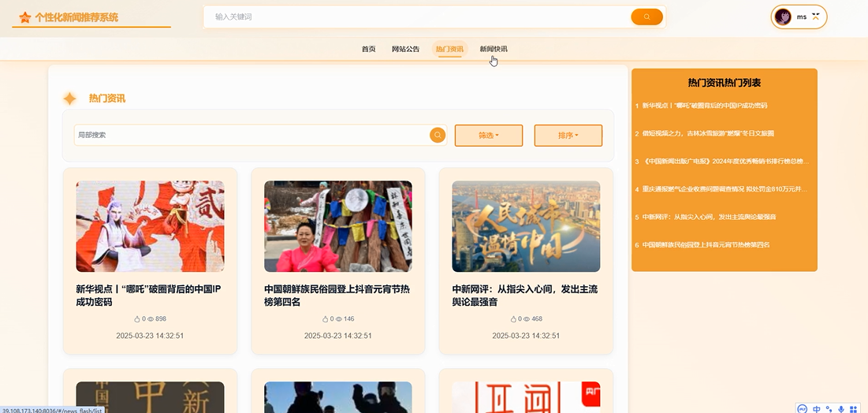Expand the ms user menu arrow
The image size is (868, 413).
815,17
